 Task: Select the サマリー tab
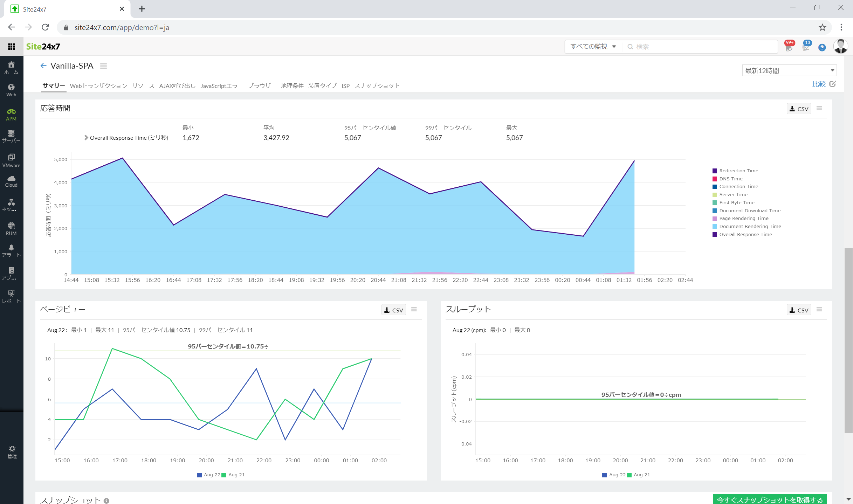click(x=53, y=85)
